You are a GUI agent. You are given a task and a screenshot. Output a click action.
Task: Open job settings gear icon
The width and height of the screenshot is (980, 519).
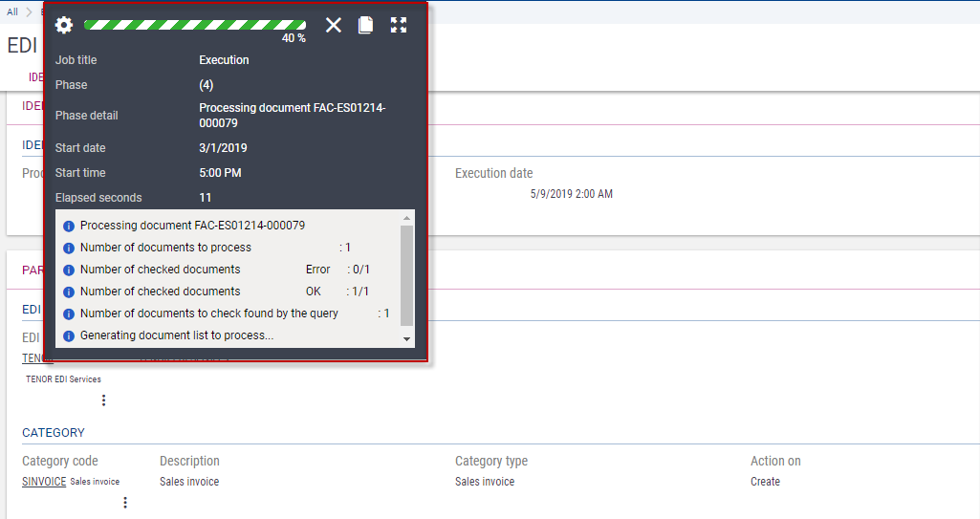[x=64, y=26]
